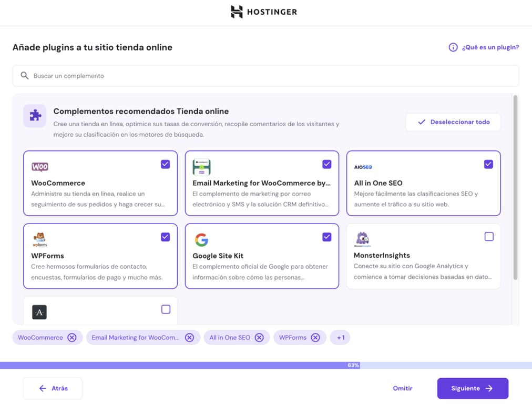Click the dark A plugin logo
Image resolution: width=532 pixels, height=404 pixels.
[x=39, y=312]
